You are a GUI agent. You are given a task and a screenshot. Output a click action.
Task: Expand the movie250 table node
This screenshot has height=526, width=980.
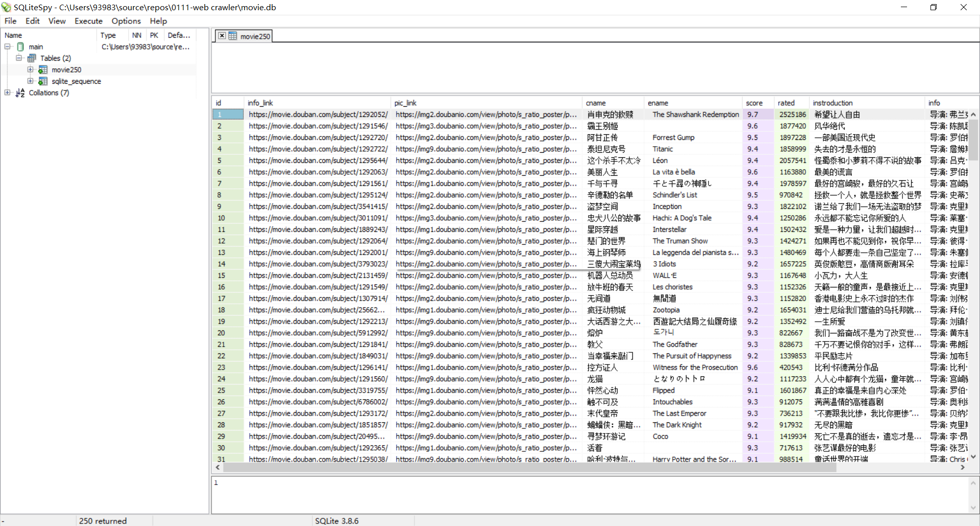point(30,69)
